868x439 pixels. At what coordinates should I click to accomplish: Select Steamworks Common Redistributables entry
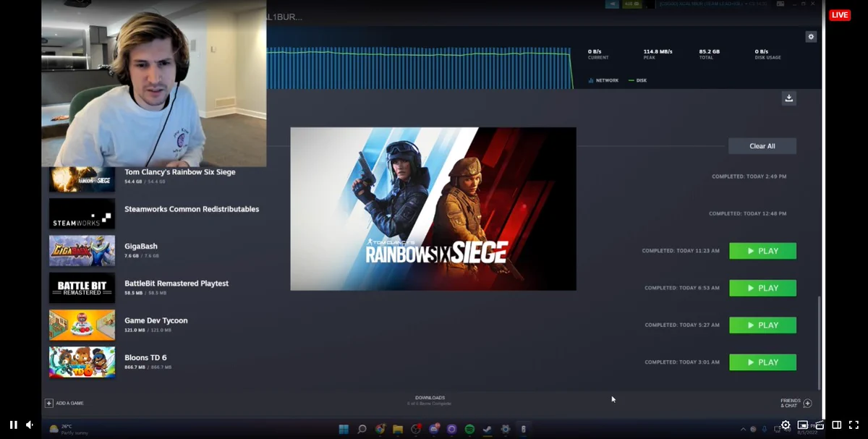(192, 209)
